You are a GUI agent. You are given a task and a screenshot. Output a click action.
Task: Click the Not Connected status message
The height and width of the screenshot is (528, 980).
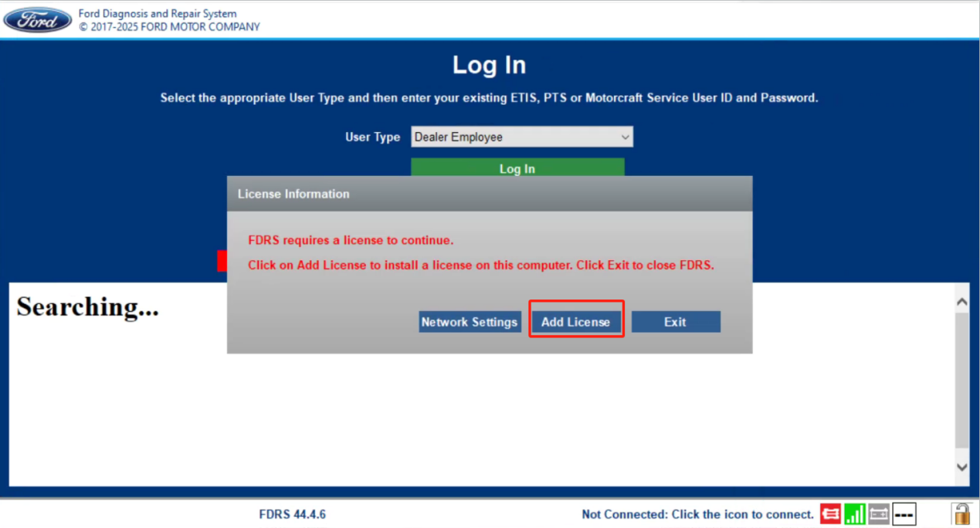(697, 514)
